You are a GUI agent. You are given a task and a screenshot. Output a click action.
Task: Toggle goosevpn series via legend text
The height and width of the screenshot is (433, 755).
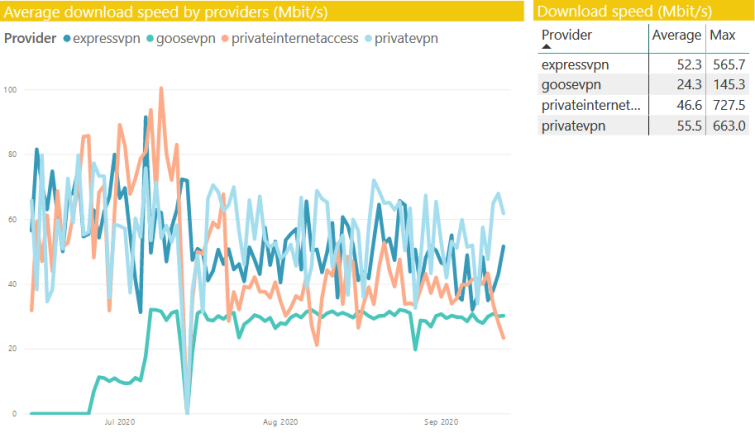tap(185, 39)
